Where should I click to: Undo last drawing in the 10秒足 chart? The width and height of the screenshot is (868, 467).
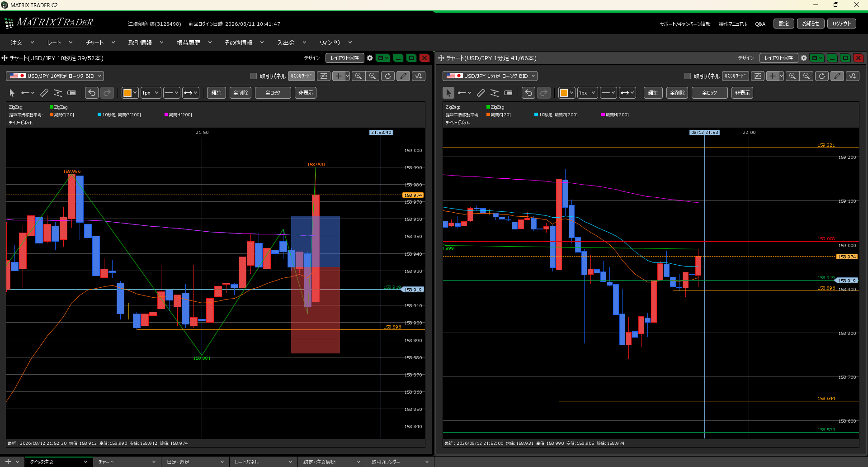[92, 93]
